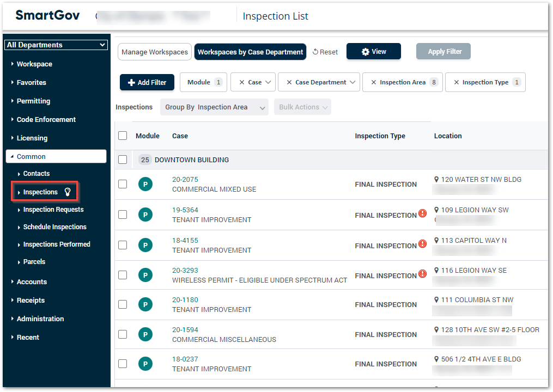Image resolution: width=553 pixels, height=392 pixels.
Task: Open the Group By Inspection Area dropdown
Action: click(214, 107)
